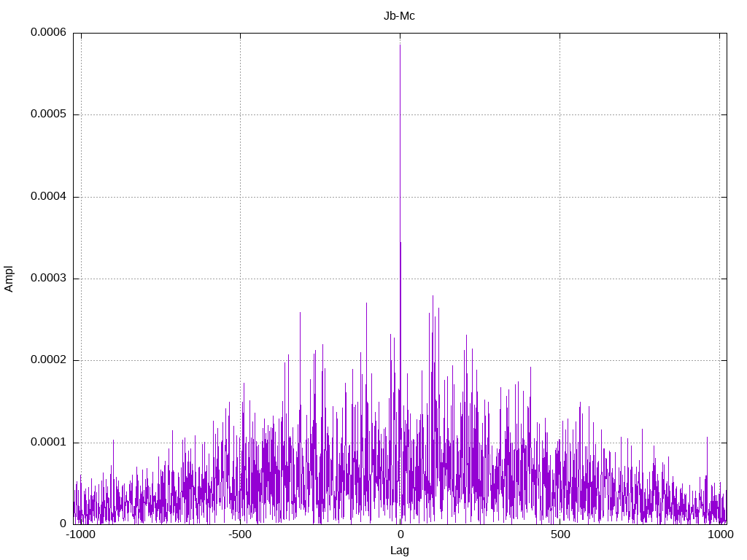Click the x-axis label "Lag"

(x=399, y=551)
